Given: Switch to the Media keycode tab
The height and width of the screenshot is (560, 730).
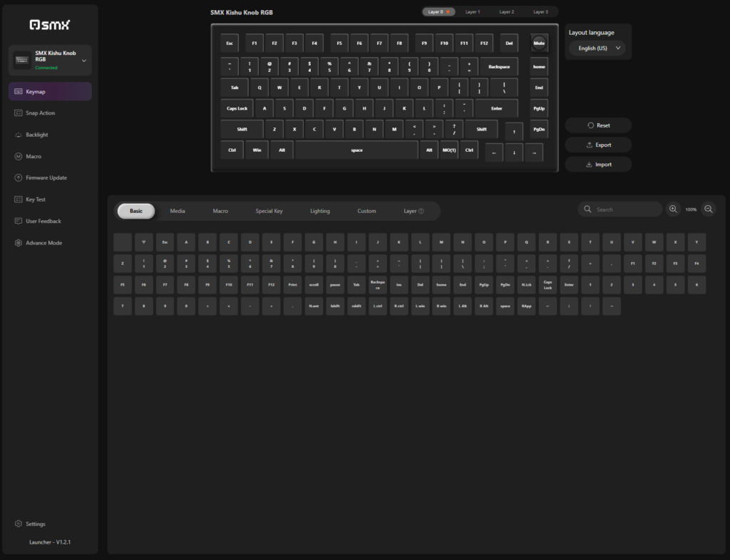Looking at the screenshot, I should [x=178, y=212].
